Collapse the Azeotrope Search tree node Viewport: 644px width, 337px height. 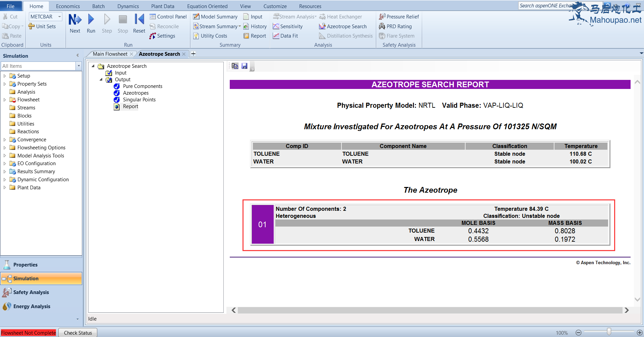[93, 66]
